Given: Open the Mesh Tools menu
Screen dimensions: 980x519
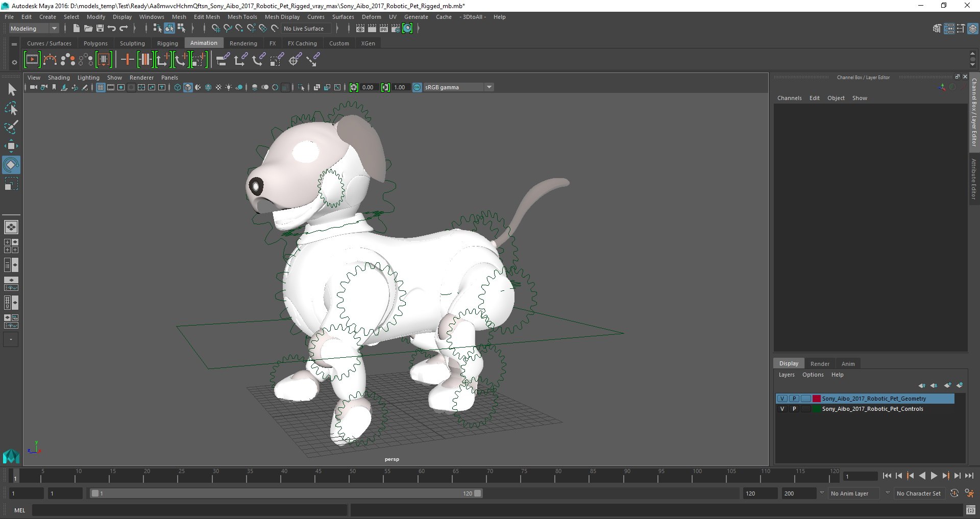Looking at the screenshot, I should pyautogui.click(x=242, y=17).
